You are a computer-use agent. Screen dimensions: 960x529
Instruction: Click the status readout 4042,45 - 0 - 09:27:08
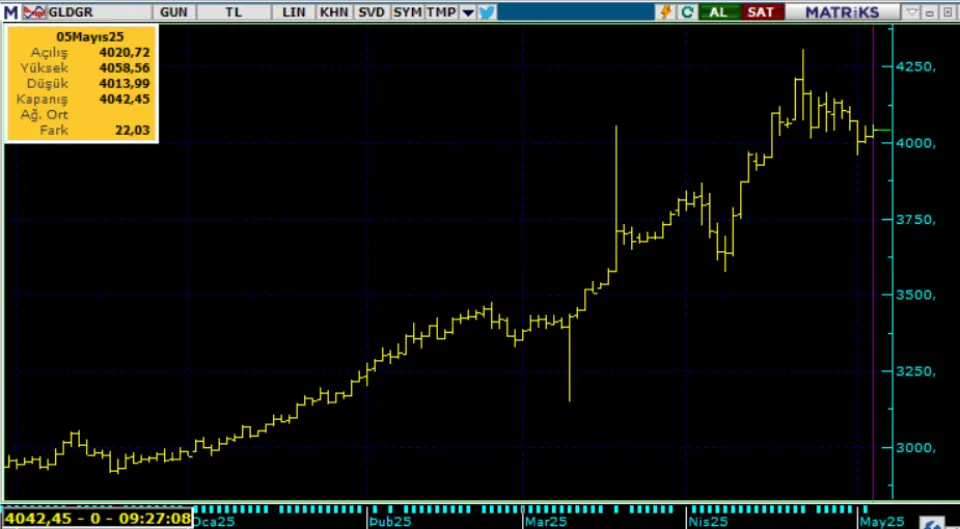pos(98,519)
